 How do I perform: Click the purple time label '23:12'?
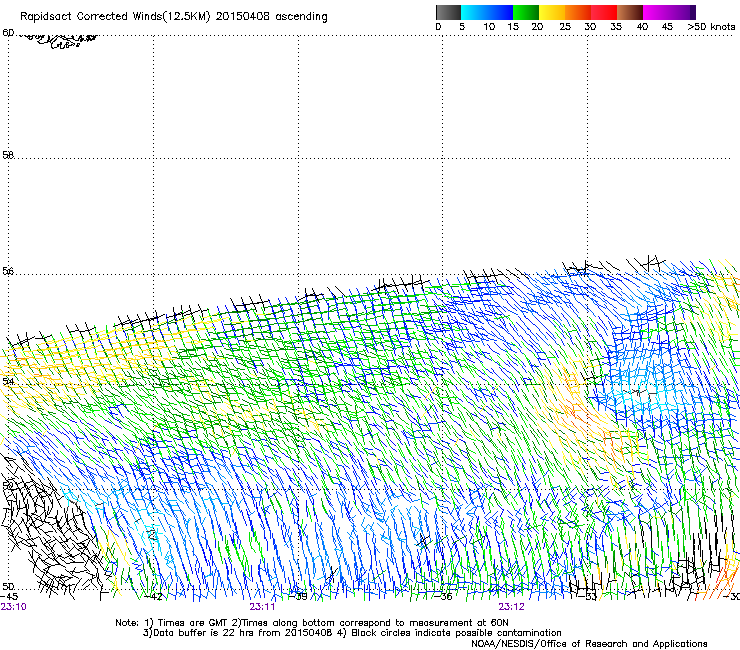(512, 607)
